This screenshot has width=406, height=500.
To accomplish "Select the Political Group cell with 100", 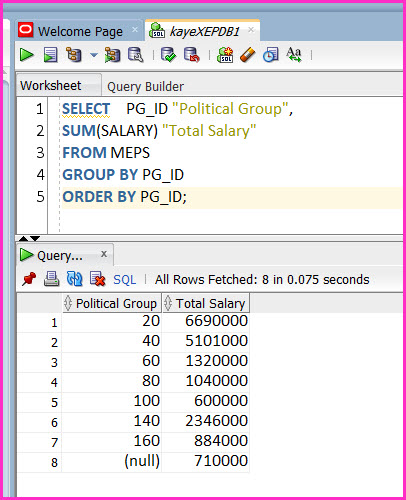I will pyautogui.click(x=112, y=401).
